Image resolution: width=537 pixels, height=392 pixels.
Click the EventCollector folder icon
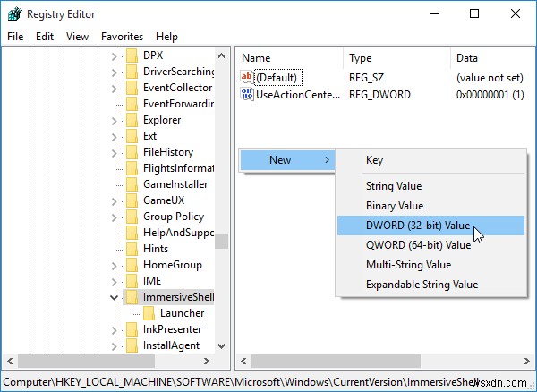(132, 88)
